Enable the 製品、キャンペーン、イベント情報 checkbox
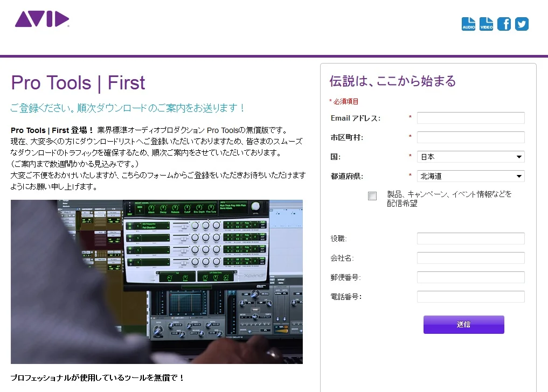 (372, 196)
